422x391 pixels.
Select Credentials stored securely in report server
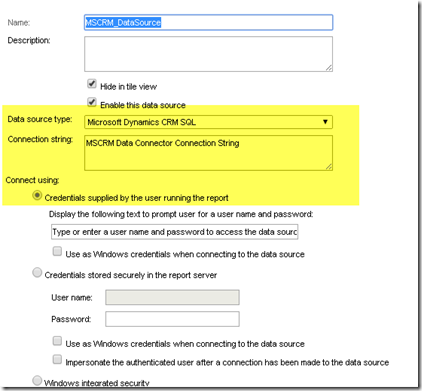tap(37, 272)
